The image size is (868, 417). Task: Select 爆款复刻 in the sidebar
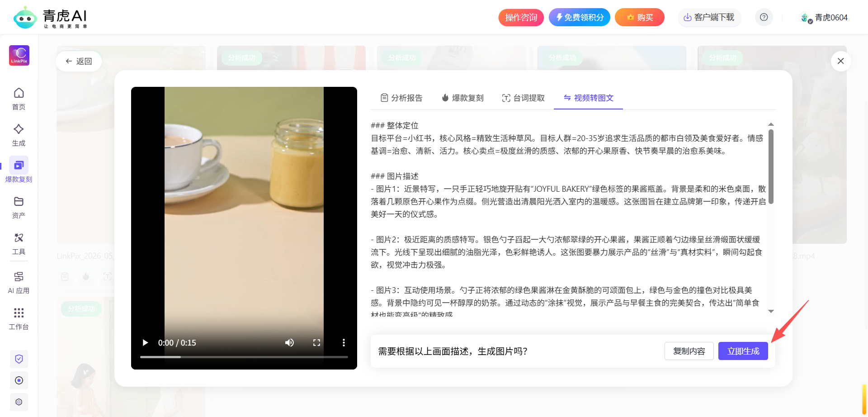(x=19, y=170)
